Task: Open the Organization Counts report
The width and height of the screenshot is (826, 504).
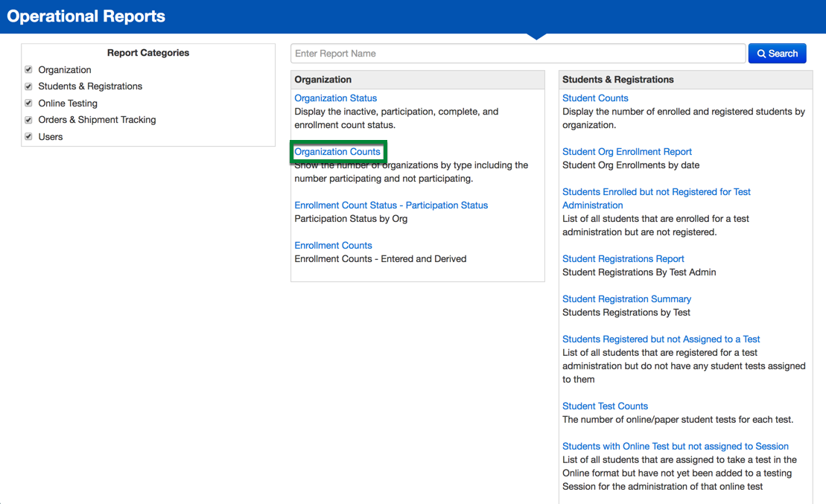Action: pyautogui.click(x=337, y=152)
